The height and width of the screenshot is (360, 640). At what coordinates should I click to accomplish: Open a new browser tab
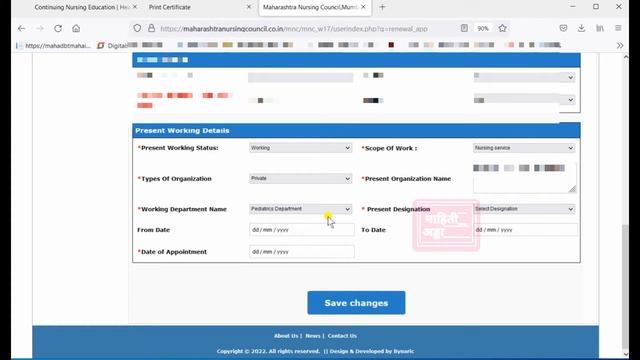(x=382, y=7)
